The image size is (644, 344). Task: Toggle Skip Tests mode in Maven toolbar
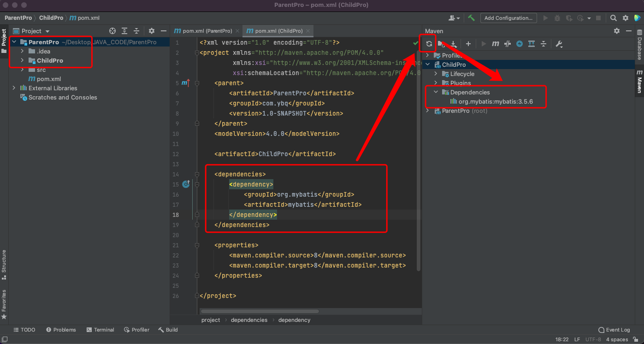tap(508, 44)
